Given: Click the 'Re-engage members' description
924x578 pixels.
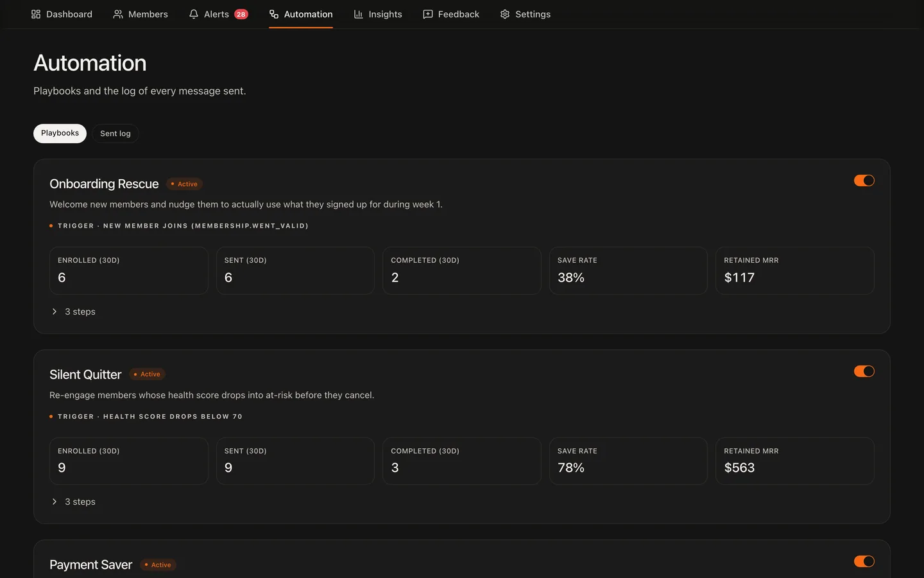Looking at the screenshot, I should pos(212,395).
